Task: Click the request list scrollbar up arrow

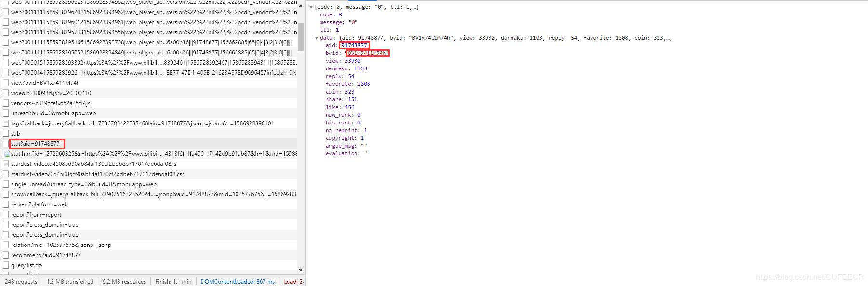Action: coord(301,5)
